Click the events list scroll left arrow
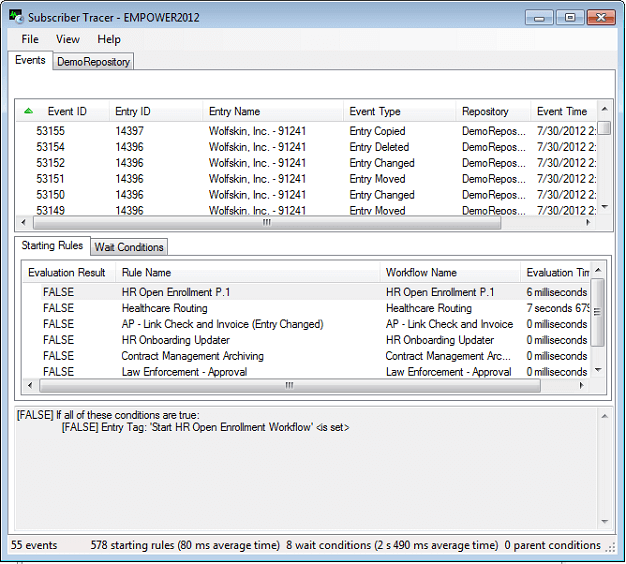This screenshot has width=626, height=564. [24, 222]
